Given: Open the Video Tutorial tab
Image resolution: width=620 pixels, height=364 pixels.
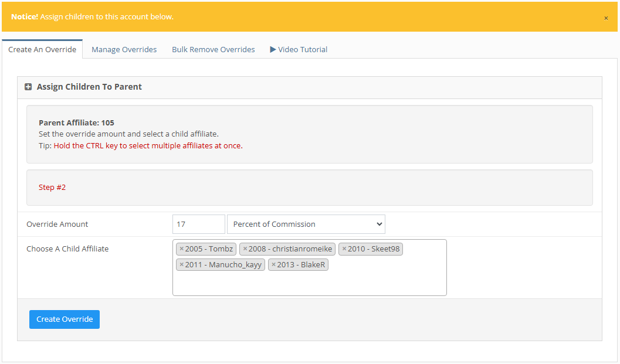Looking at the screenshot, I should (x=299, y=50).
